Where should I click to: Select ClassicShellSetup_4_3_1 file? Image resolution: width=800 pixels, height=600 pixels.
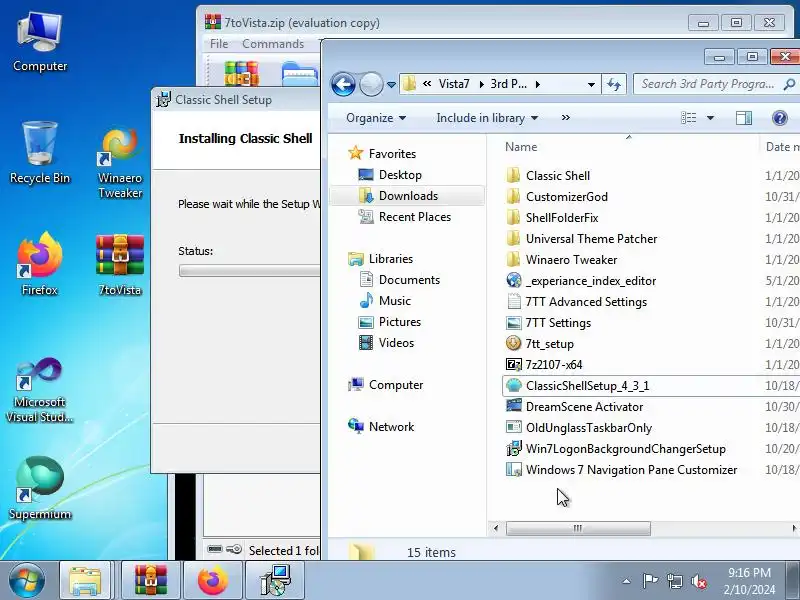tap(651, 386)
